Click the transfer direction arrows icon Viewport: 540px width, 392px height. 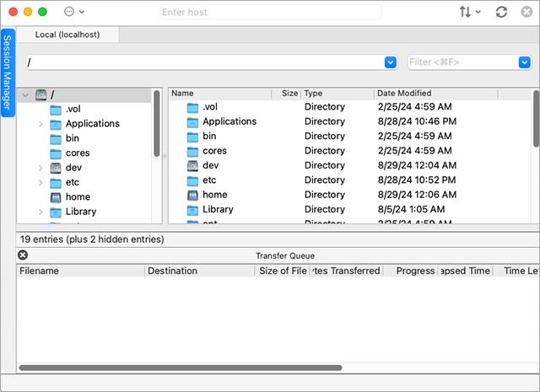pyautogui.click(x=466, y=13)
